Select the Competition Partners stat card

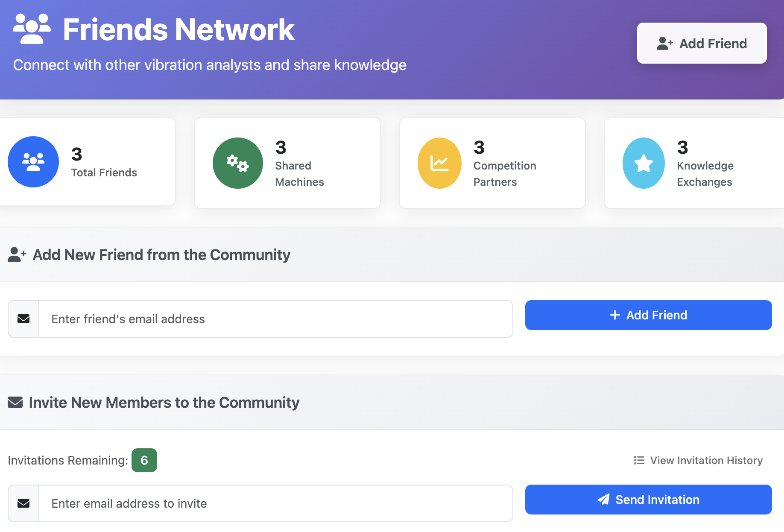click(x=492, y=163)
